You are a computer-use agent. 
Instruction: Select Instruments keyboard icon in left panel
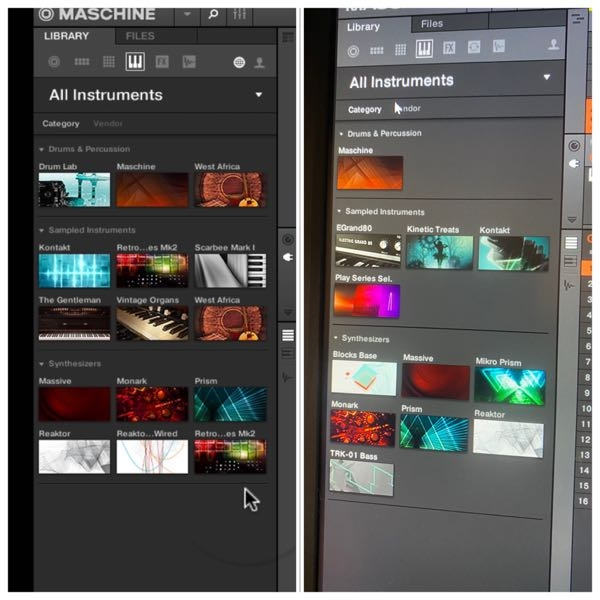[135, 61]
